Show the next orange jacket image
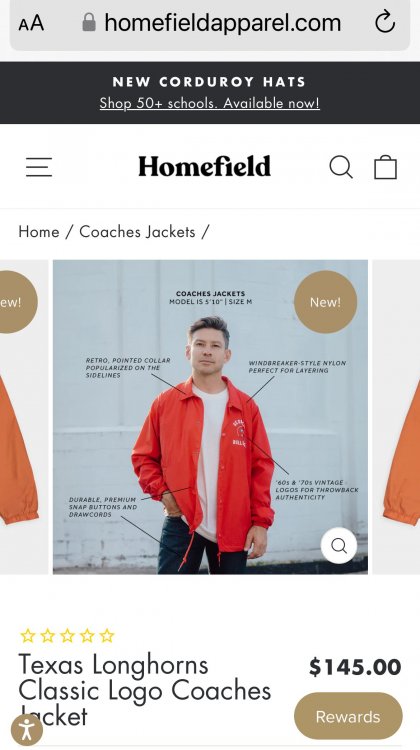 397,417
